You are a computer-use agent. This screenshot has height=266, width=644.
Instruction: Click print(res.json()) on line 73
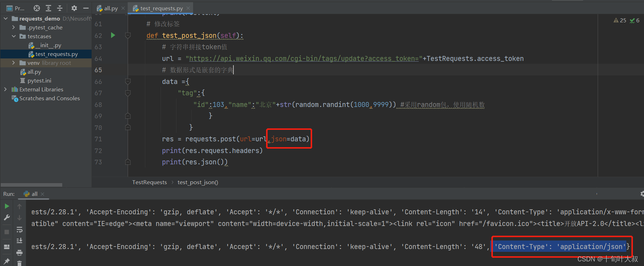pos(195,162)
